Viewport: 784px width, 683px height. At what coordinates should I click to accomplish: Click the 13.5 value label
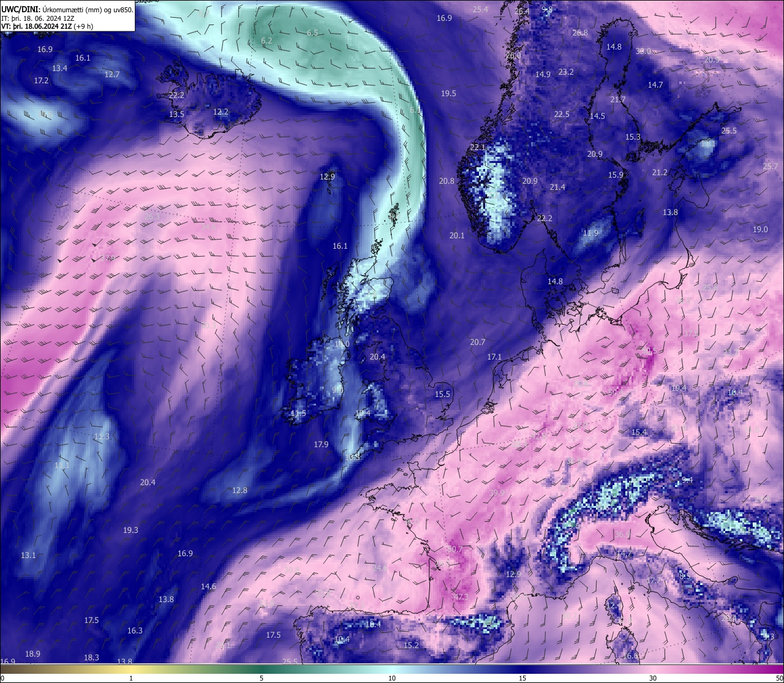[176, 115]
